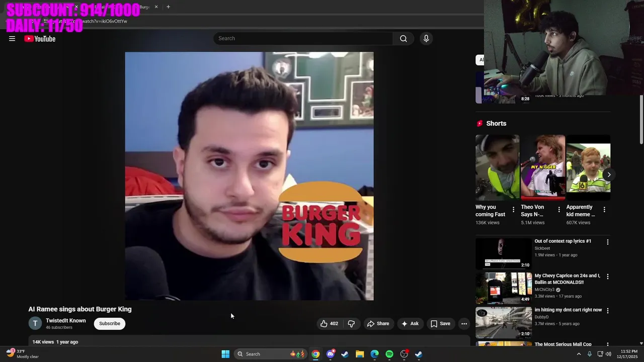Open 'im hitting my dmt cart' video title

point(568,310)
